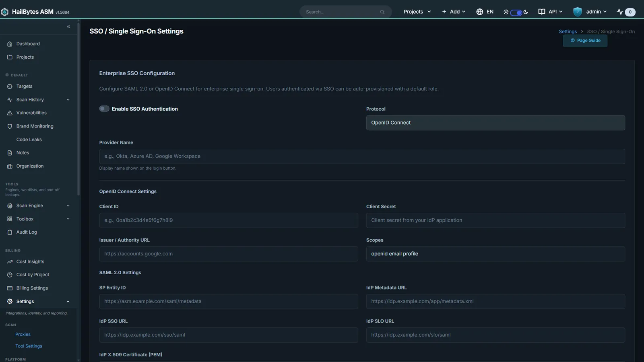Click the IdP SSO URL field
The height and width of the screenshot is (362, 644).
229,335
